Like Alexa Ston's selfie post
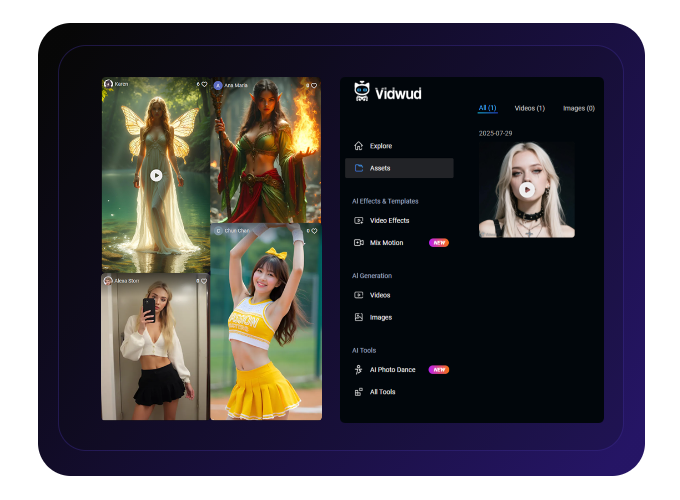 204,281
